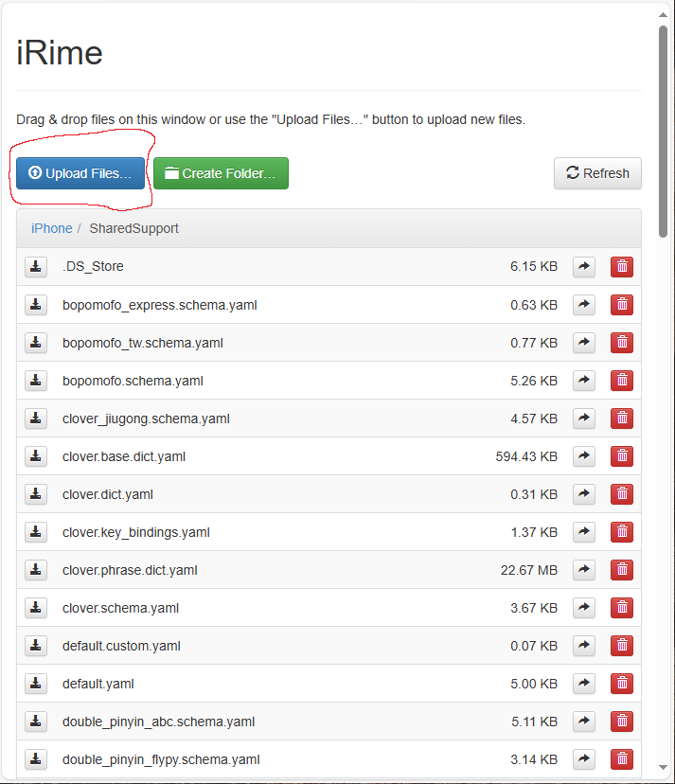
Task: Click the clover.phrase.dict.yaml file name
Action: pyautogui.click(x=130, y=571)
